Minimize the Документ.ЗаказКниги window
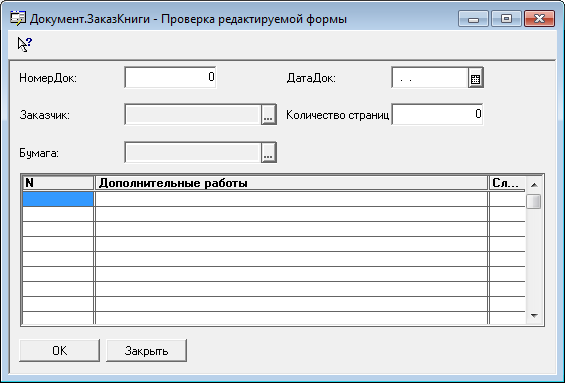The image size is (565, 384). pos(473,19)
